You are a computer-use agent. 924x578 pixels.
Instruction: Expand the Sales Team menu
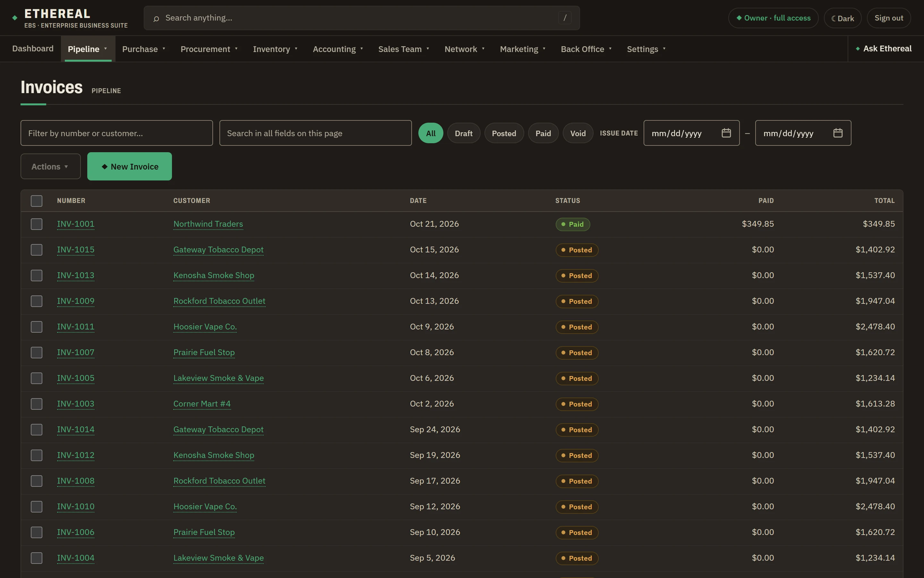coord(404,49)
